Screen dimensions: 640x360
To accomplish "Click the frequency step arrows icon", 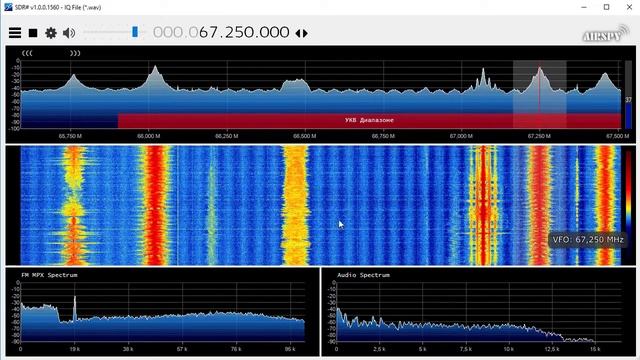I will pos(302,33).
